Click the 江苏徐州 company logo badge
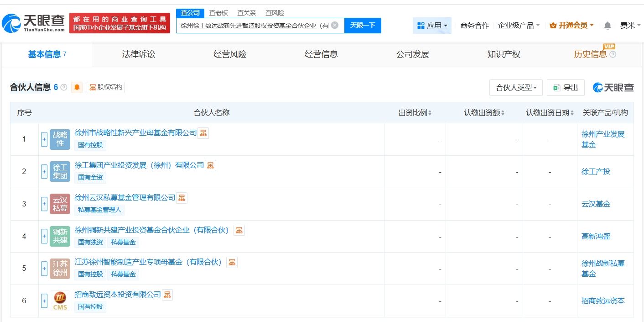 point(60,269)
